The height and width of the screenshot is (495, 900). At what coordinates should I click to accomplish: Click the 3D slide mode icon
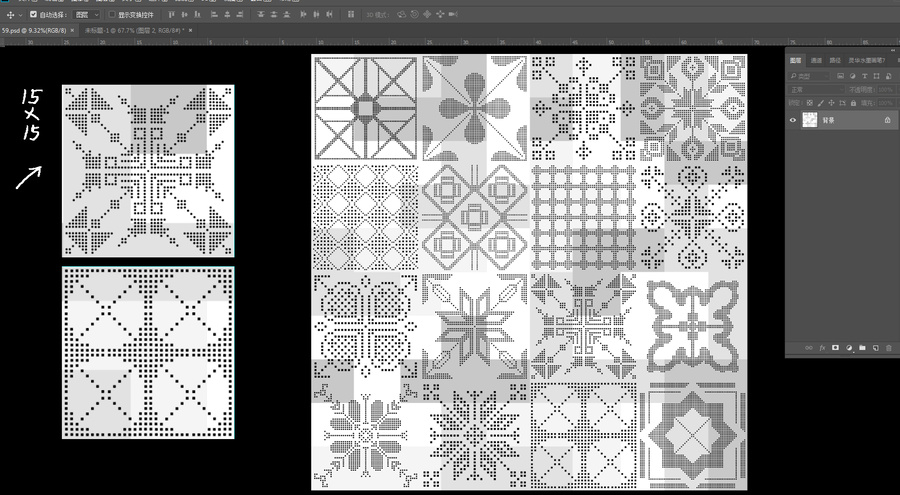pos(440,14)
